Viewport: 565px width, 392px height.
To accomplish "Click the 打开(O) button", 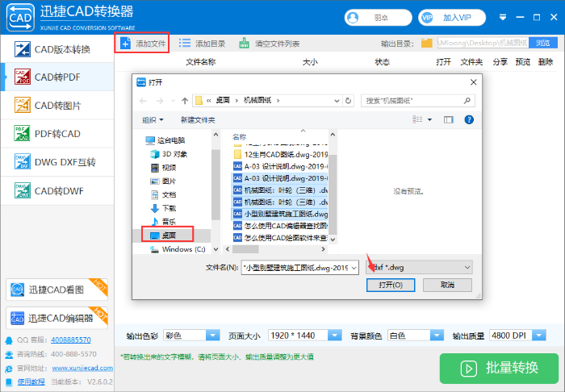I will (391, 285).
